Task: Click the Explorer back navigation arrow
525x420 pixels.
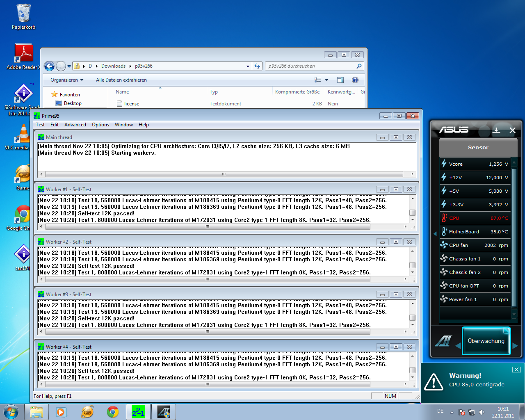Action: 50,66
